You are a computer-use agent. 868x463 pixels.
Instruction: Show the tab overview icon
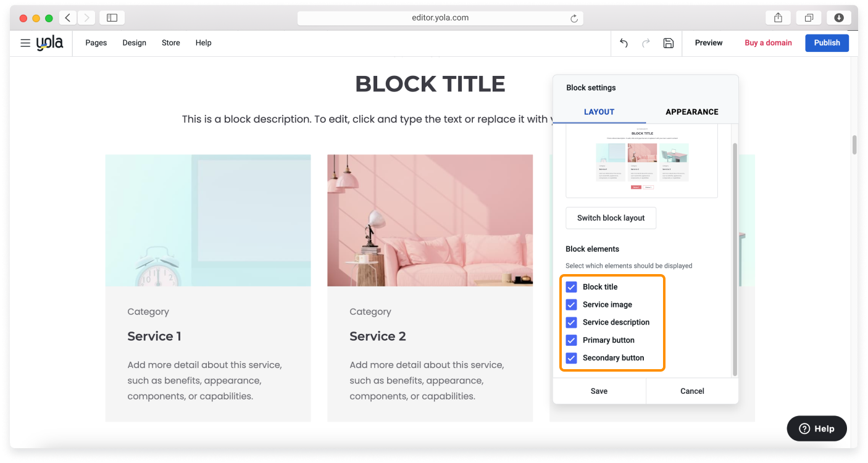(809, 17)
